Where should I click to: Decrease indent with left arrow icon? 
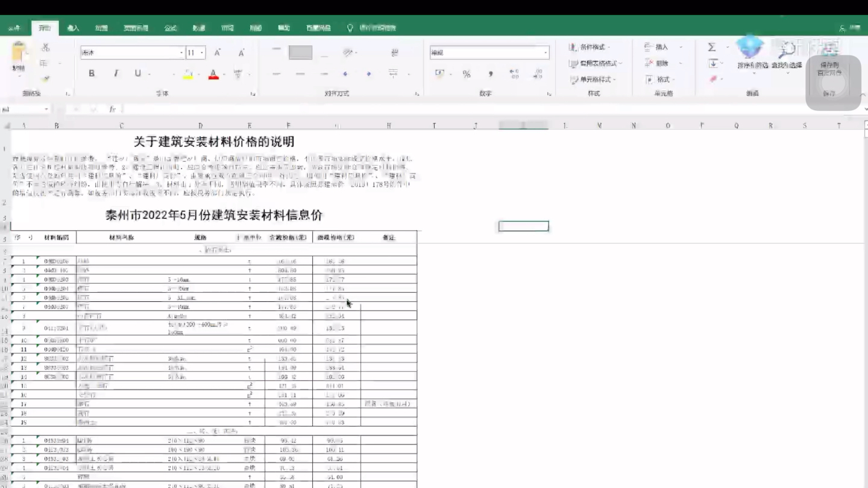345,74
